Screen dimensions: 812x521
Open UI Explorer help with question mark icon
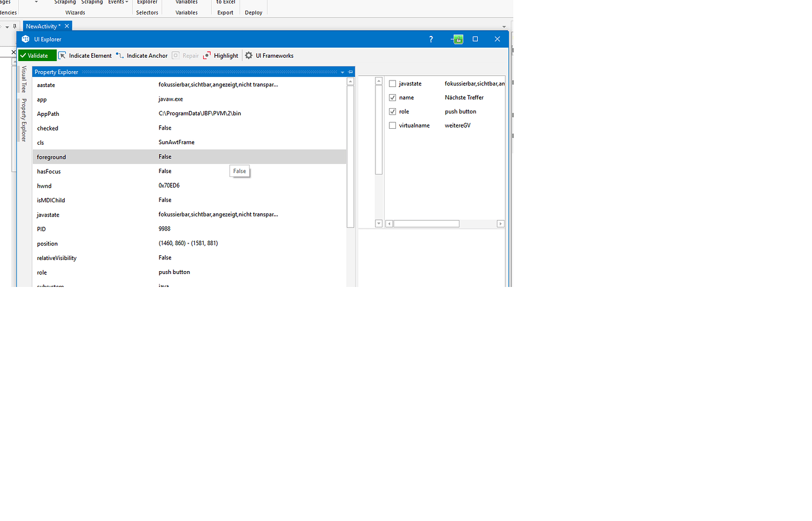[x=431, y=39]
